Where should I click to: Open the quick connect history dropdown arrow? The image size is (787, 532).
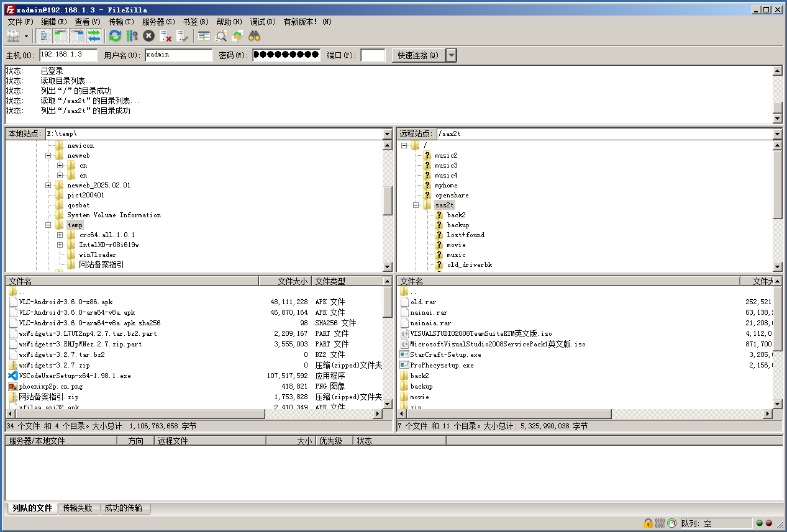(x=452, y=55)
